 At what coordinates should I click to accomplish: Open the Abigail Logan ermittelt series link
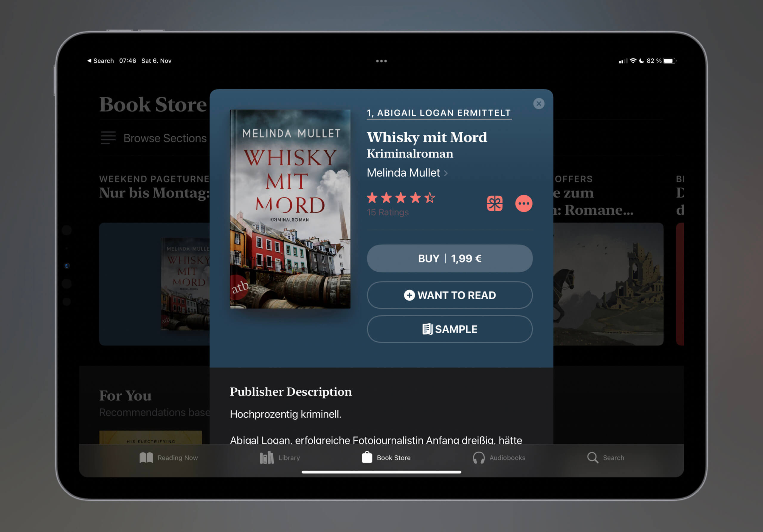click(439, 113)
